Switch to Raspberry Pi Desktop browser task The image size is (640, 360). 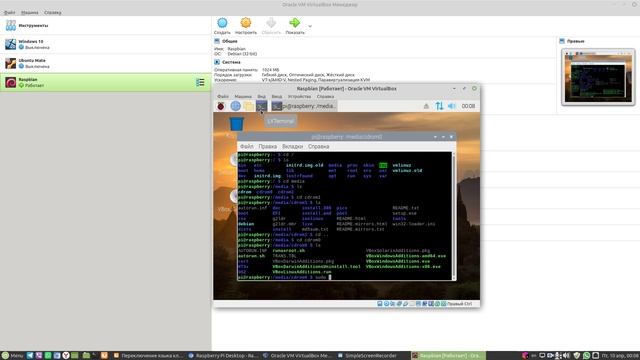click(x=223, y=356)
